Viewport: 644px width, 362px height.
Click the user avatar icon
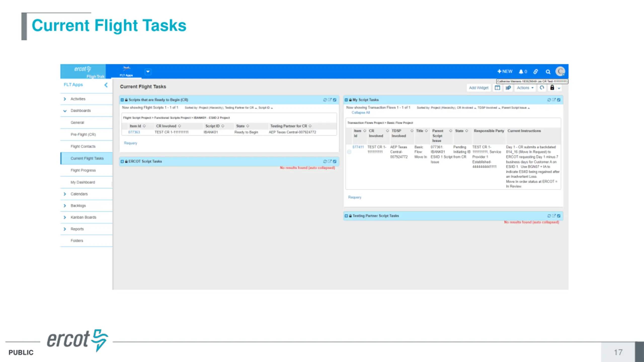pyautogui.click(x=560, y=71)
